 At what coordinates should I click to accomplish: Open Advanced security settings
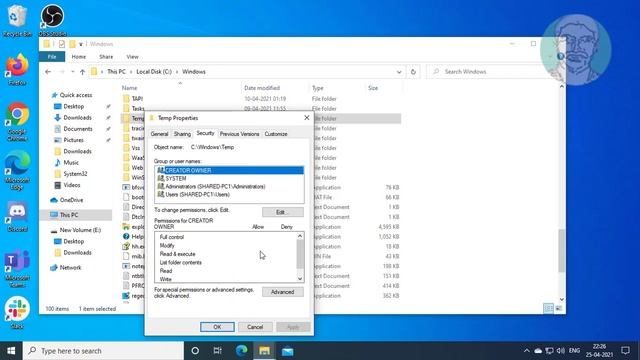click(282, 292)
